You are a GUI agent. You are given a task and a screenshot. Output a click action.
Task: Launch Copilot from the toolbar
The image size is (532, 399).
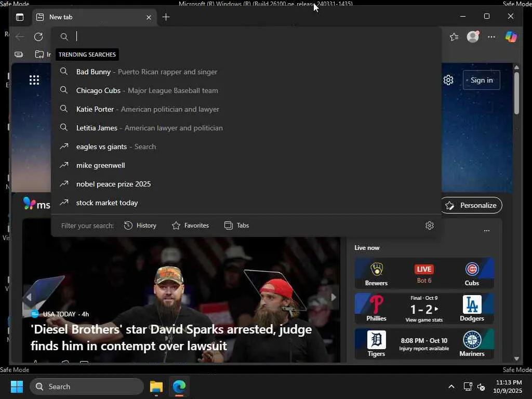tap(511, 37)
